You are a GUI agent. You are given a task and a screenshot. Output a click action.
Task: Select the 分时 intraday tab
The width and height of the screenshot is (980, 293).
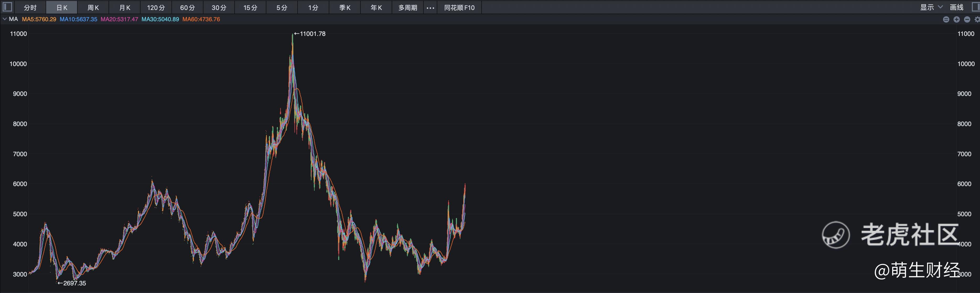[x=30, y=8]
